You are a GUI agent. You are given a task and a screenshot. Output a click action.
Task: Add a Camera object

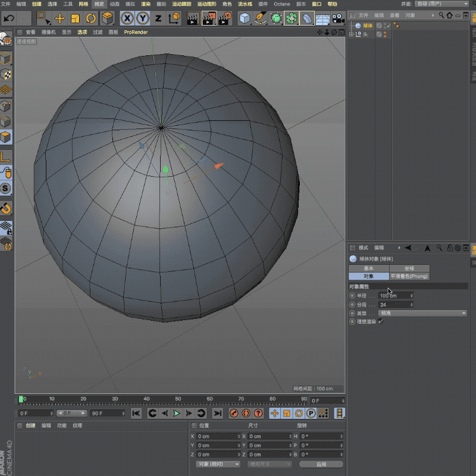pos(338,18)
